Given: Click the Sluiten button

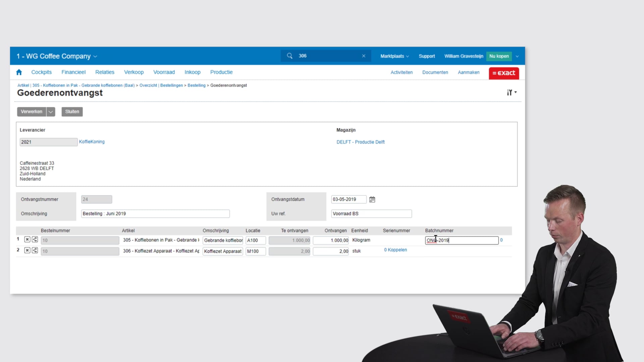Looking at the screenshot, I should [72, 112].
